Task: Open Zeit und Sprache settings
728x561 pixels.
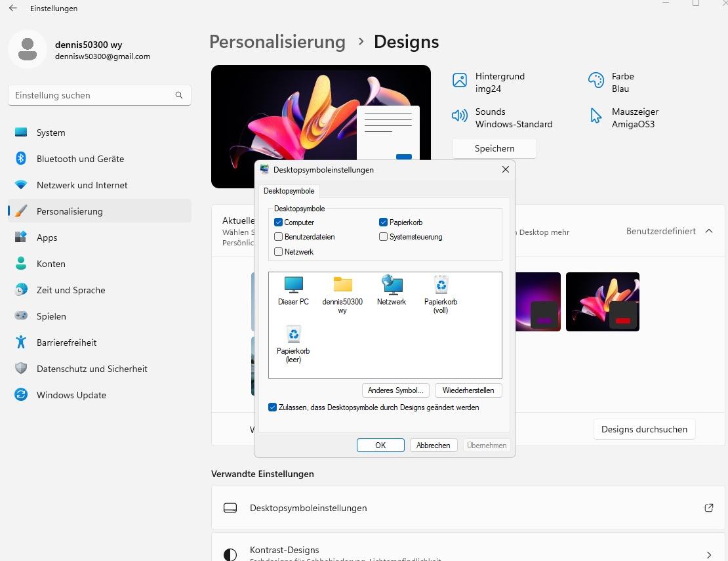Action: tap(100, 290)
